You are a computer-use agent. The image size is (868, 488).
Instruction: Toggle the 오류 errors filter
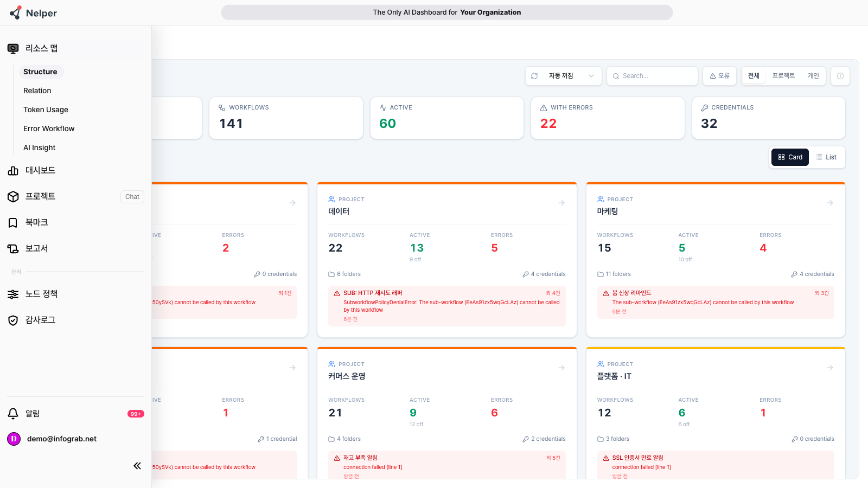click(x=719, y=76)
